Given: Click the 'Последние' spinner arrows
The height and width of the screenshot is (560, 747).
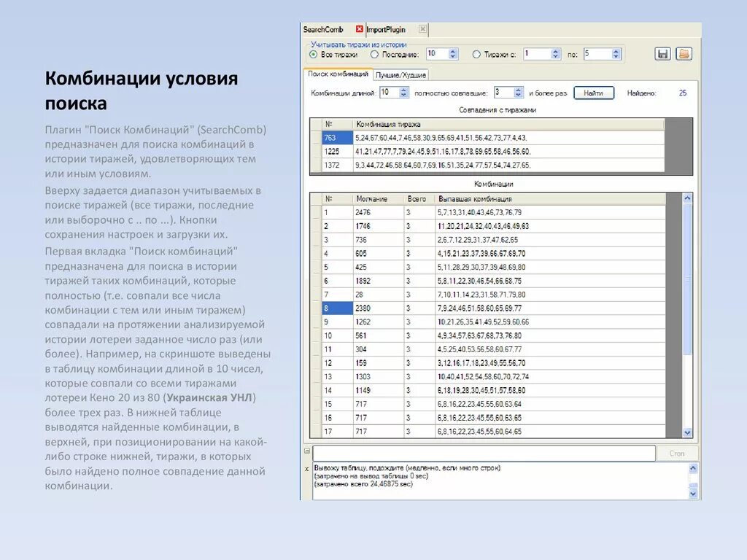Looking at the screenshot, I should coord(453,54).
